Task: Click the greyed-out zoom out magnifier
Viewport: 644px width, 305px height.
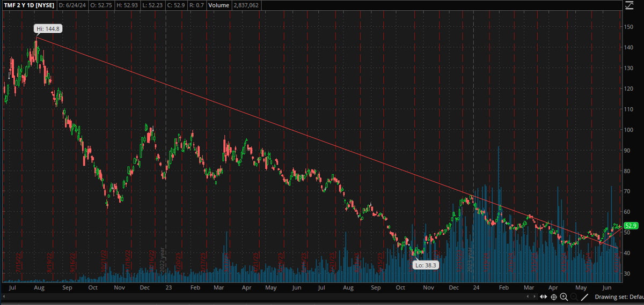Action: pyautogui.click(x=574, y=297)
